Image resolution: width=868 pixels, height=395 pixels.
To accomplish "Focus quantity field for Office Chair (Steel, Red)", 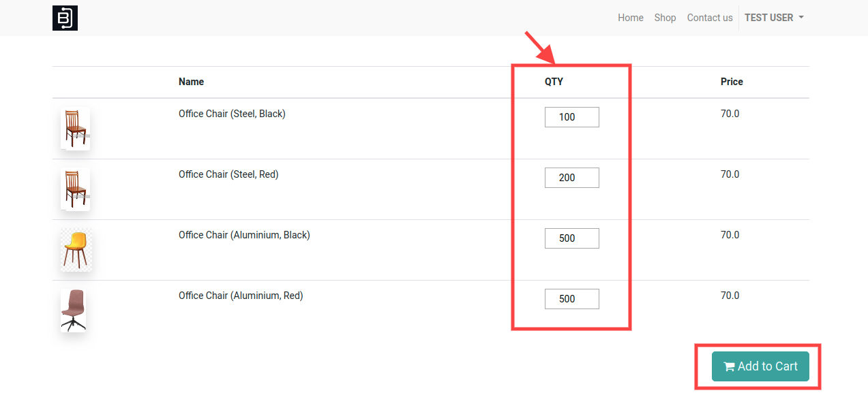I will 572,178.
